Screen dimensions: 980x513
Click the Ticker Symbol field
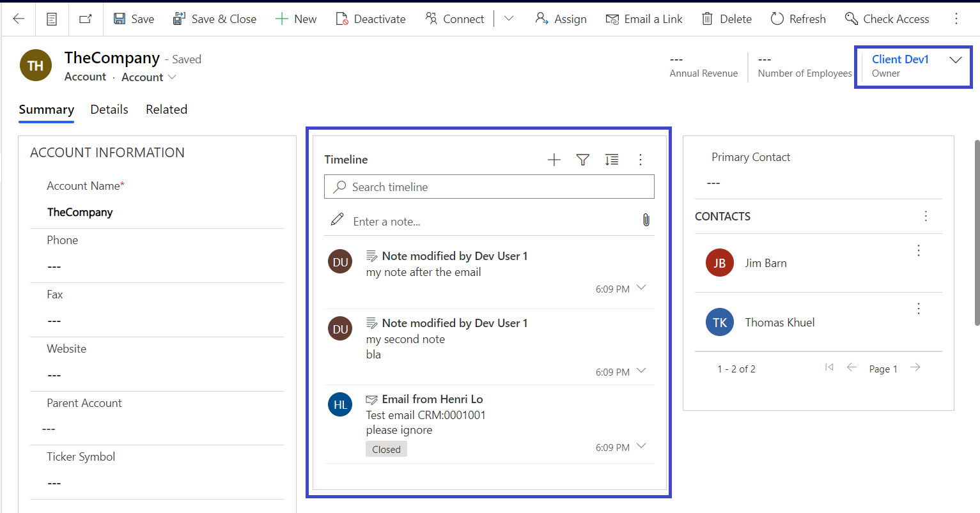[x=157, y=483]
